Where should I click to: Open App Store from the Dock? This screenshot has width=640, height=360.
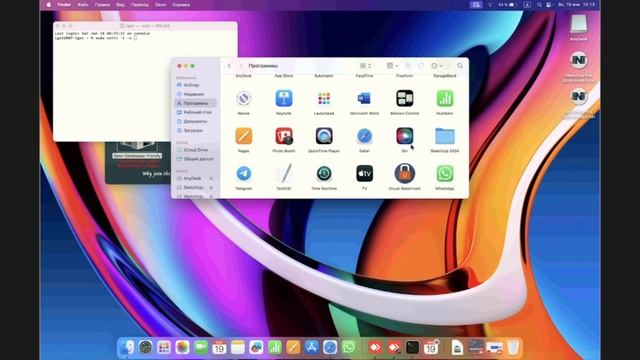point(311,348)
